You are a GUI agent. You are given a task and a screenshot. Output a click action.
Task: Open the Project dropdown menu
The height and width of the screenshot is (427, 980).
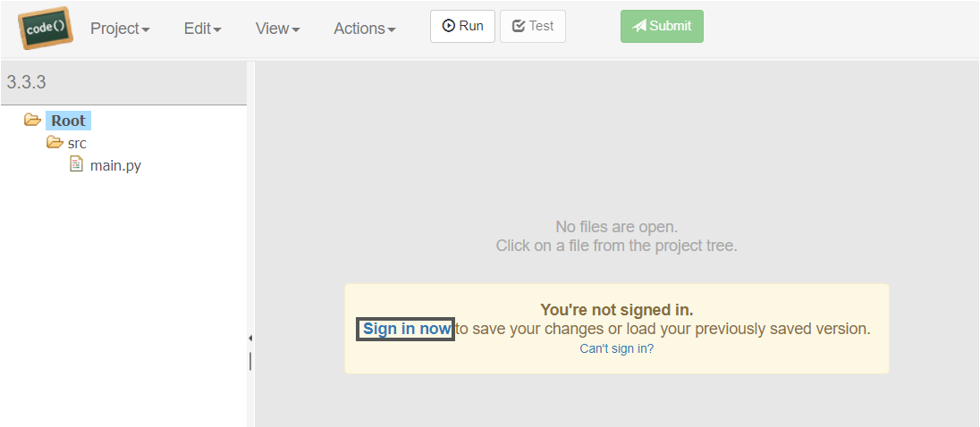[x=120, y=29]
